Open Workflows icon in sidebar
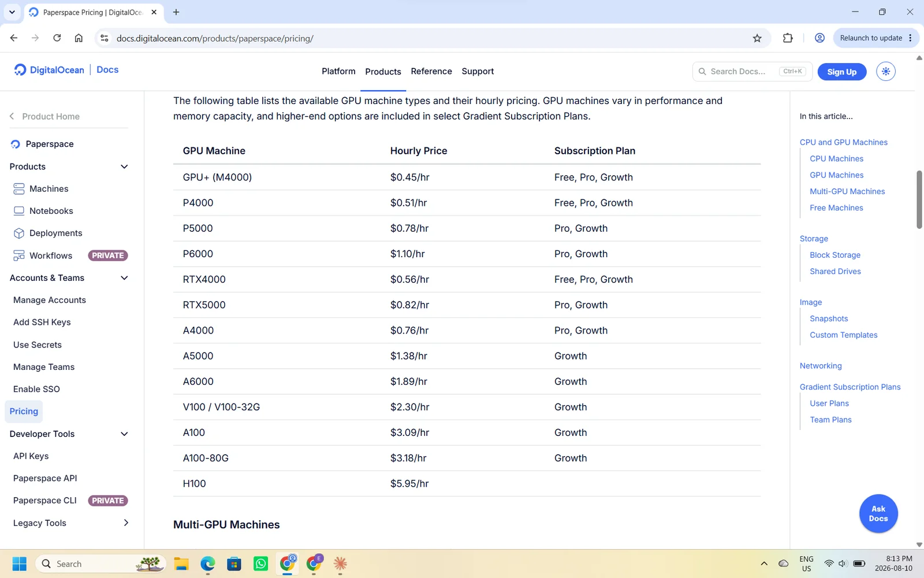This screenshot has width=924, height=578. click(x=19, y=255)
